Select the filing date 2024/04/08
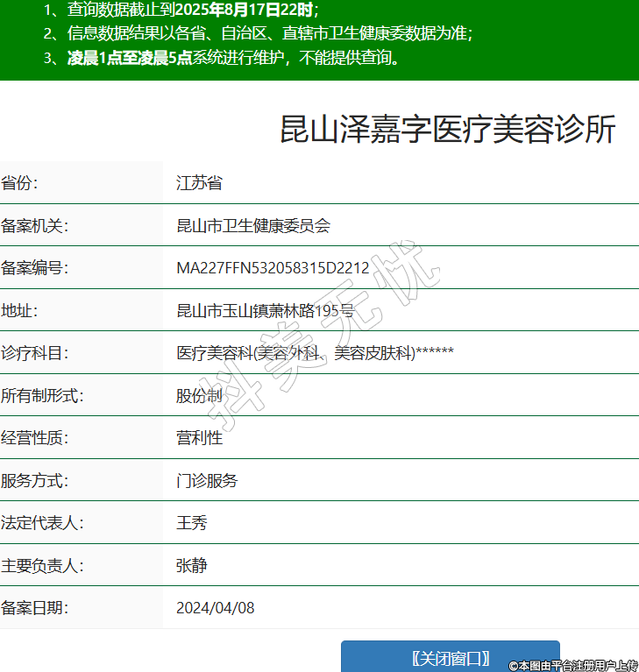Screen dimensions: 639x672 (x=216, y=608)
